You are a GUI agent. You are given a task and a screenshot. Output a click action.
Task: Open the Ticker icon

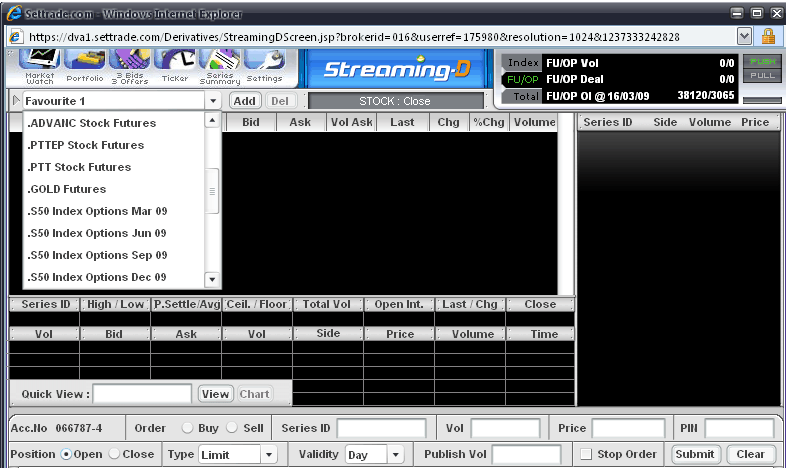tap(175, 66)
